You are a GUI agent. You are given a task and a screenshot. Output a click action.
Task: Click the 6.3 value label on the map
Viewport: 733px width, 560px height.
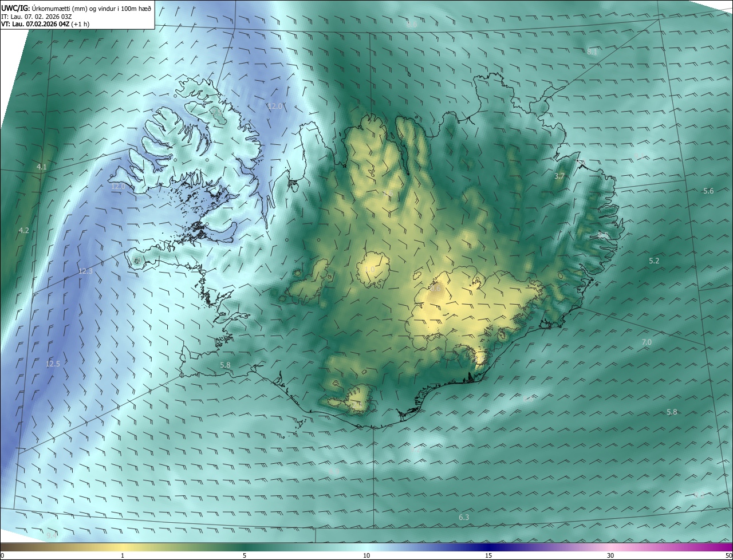(464, 518)
